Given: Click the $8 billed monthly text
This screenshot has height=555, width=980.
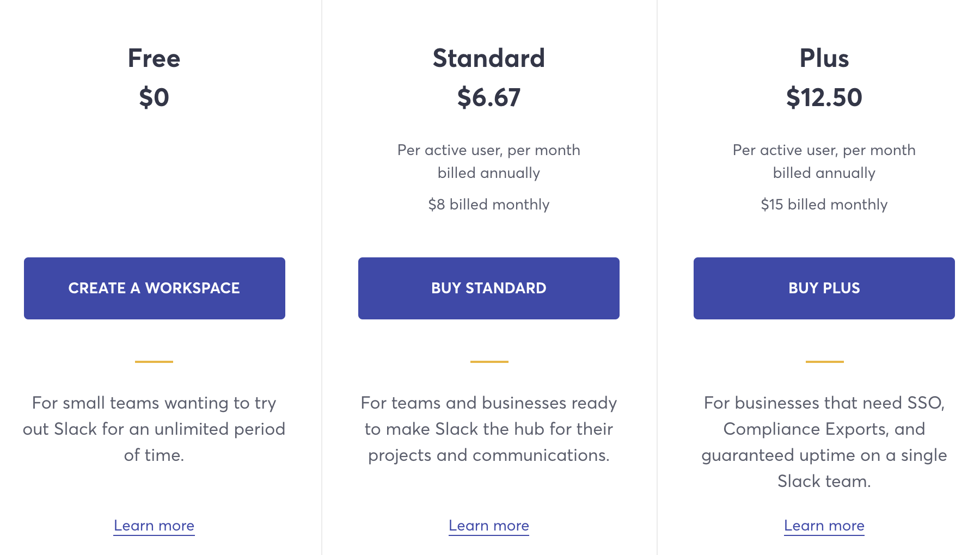Looking at the screenshot, I should tap(489, 205).
